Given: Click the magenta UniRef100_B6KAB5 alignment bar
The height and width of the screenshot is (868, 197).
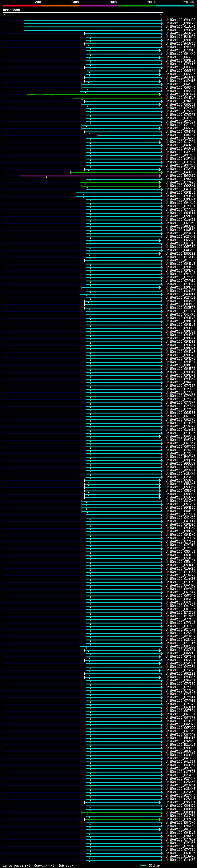Looking at the screenshot, I should pyautogui.click(x=90, y=176).
